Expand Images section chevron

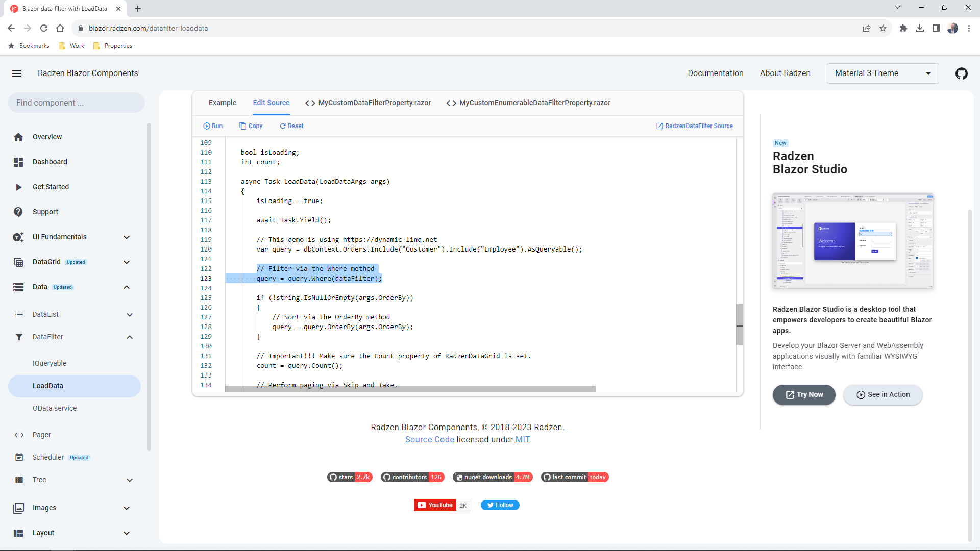[127, 508]
